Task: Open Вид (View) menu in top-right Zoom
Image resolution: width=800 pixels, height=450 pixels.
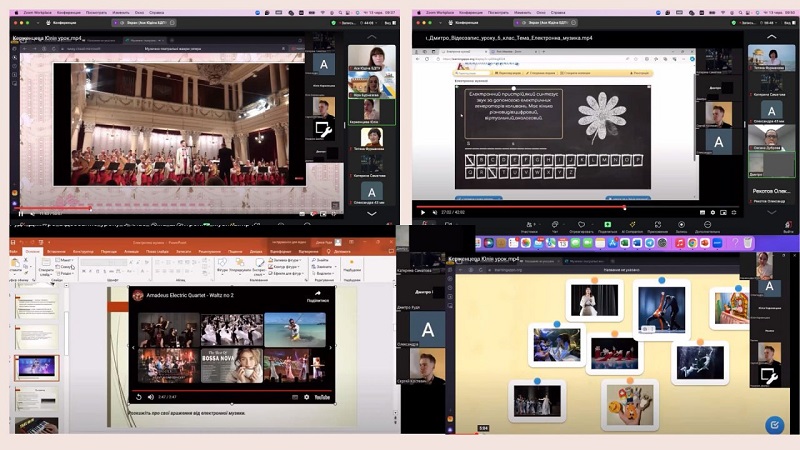Action: pos(790,23)
